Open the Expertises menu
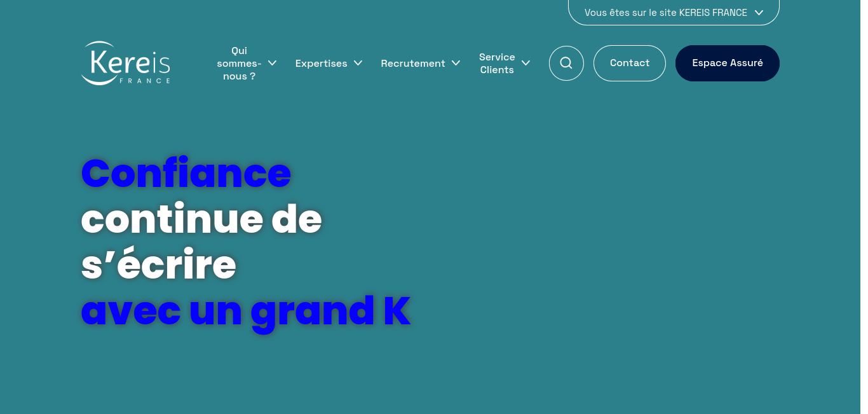868x414 pixels. coord(321,63)
